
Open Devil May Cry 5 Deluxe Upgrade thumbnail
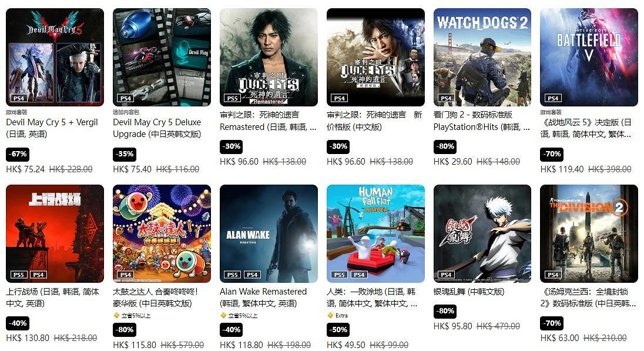162,57
